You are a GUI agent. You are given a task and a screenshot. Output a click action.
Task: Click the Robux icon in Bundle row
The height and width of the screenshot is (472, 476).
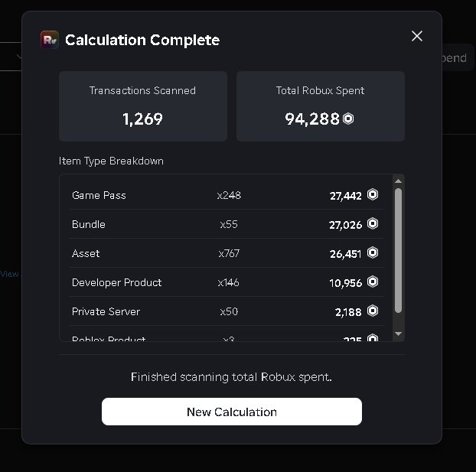point(373,223)
